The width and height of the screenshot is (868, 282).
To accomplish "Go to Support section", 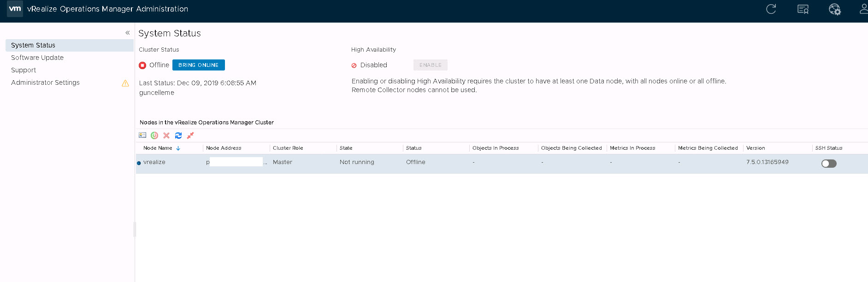I will click(24, 70).
